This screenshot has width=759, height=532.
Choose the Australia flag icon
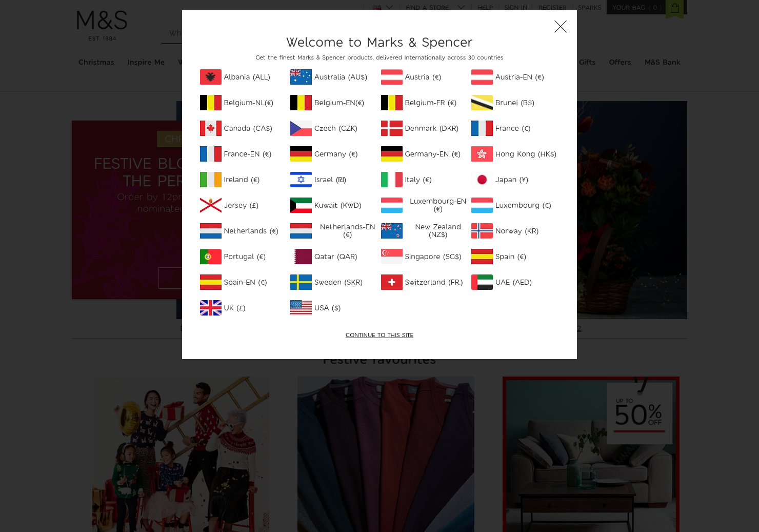click(301, 77)
